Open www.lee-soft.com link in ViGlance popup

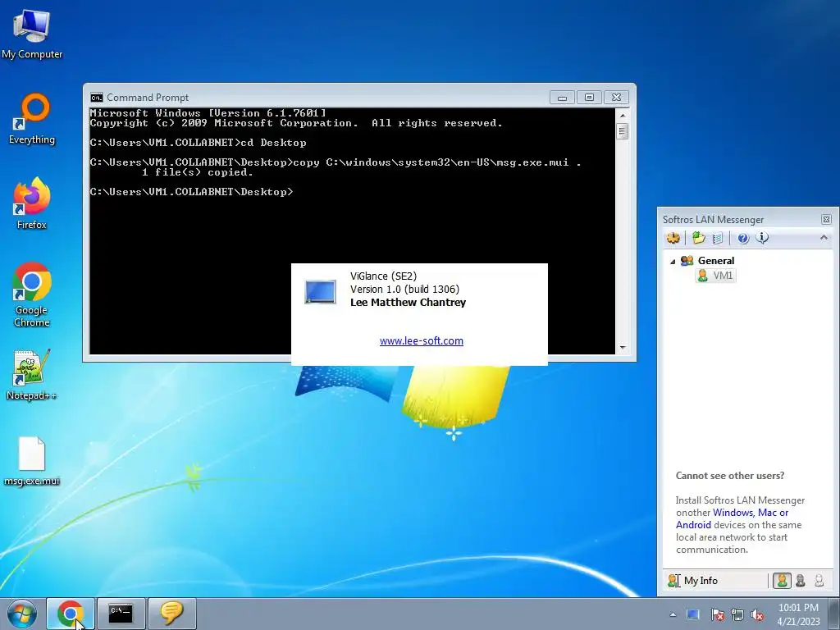pos(422,341)
